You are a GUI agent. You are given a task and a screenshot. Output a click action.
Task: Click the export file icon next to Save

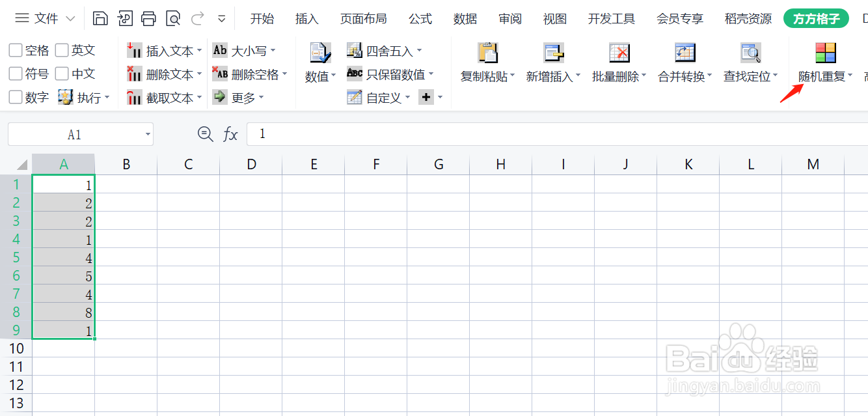[124, 18]
